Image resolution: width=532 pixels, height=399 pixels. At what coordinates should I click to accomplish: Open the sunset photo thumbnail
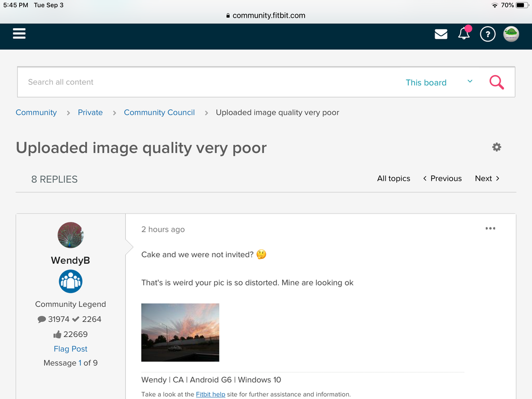(x=180, y=332)
